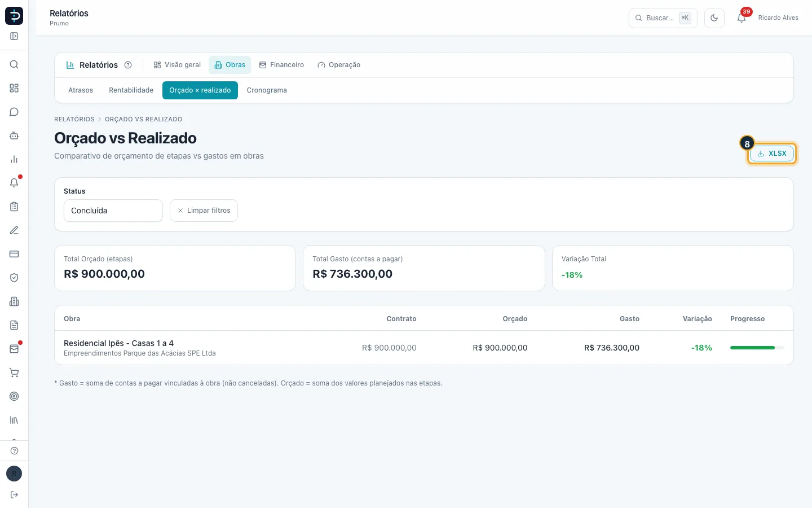Open the pencil edit sidebar icon

[x=14, y=230]
